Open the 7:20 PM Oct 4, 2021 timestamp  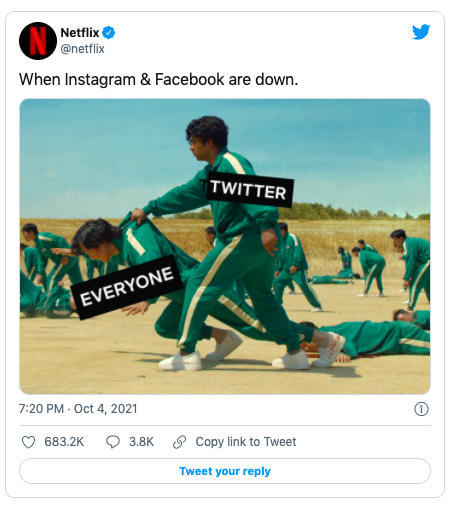pos(78,409)
